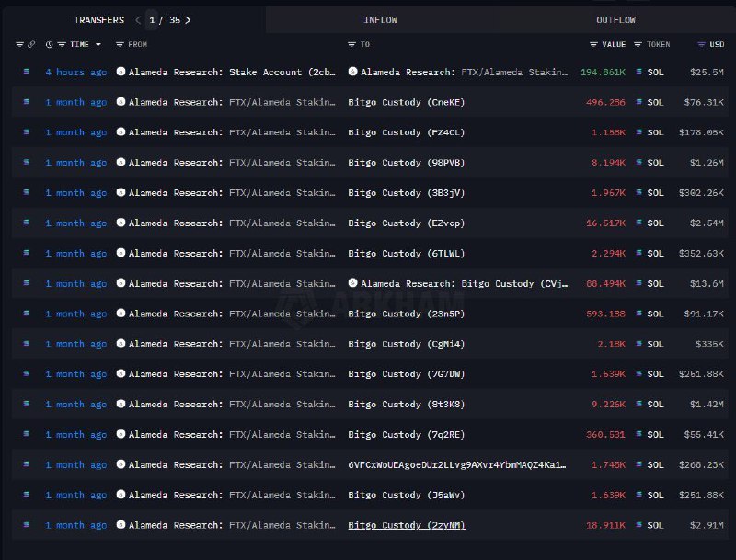Click the link icon in the header row
The image size is (736, 560).
click(x=31, y=44)
